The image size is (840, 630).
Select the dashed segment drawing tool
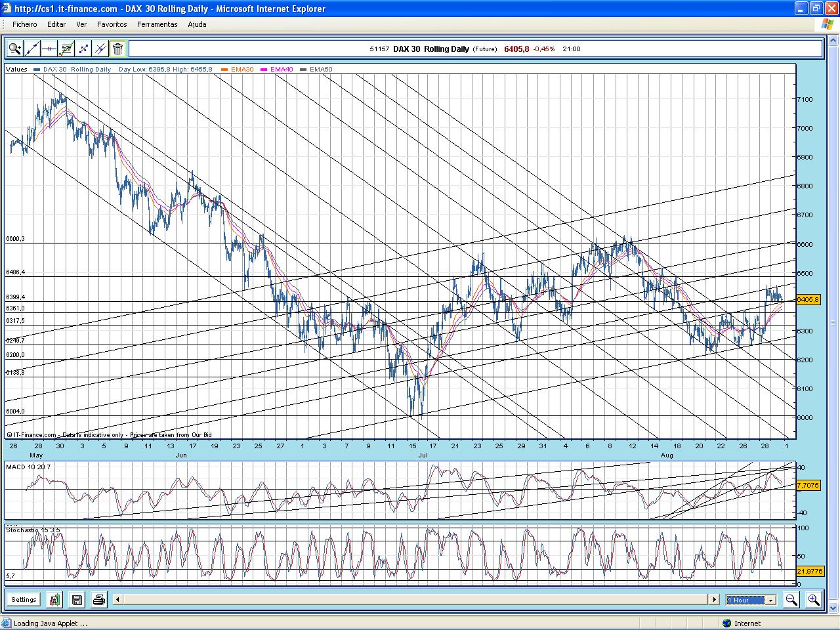(83, 49)
